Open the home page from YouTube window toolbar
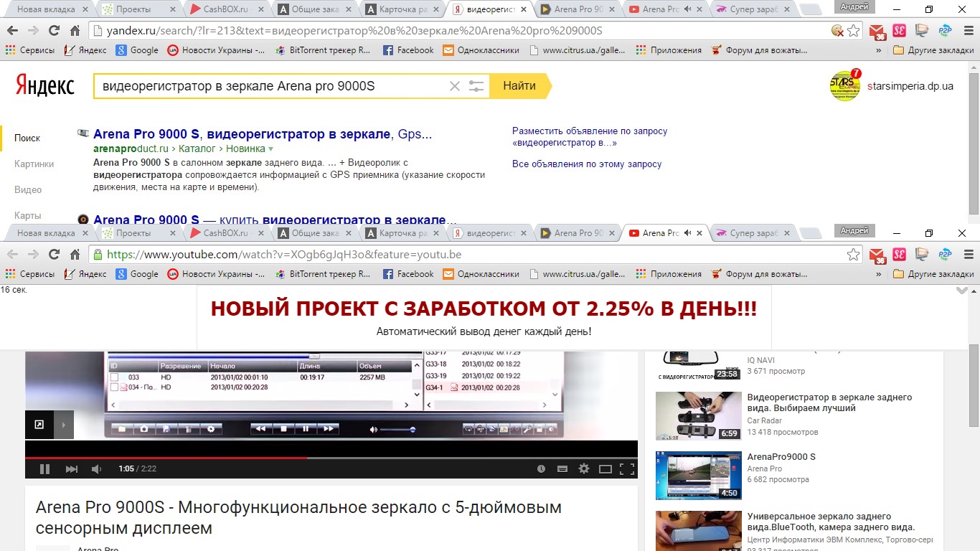The width and height of the screenshot is (980, 551). click(75, 254)
